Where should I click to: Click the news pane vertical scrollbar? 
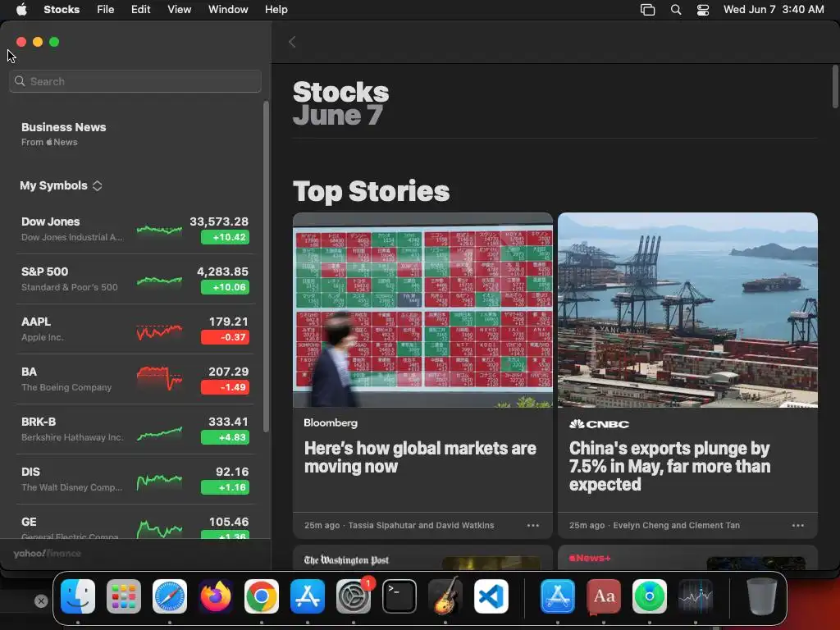835,87
